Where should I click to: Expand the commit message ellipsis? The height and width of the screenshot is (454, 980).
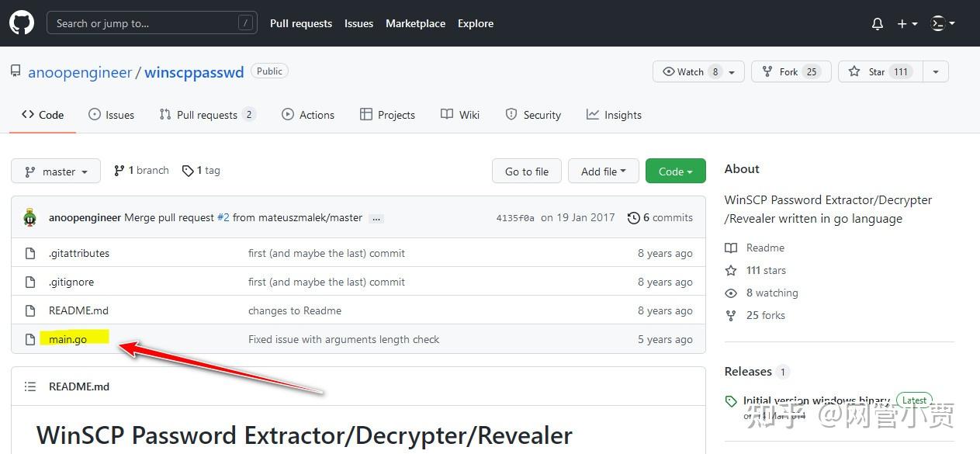[x=376, y=219]
